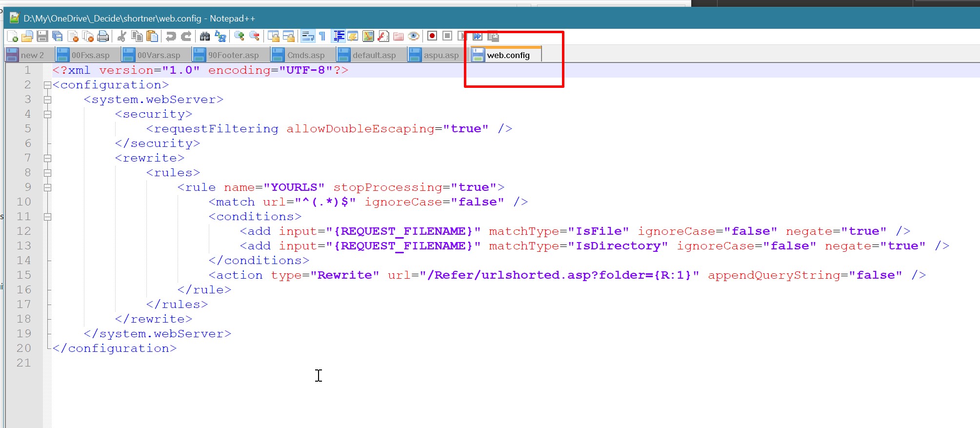
Task: Open the Cmds.asp tab
Action: [305, 55]
